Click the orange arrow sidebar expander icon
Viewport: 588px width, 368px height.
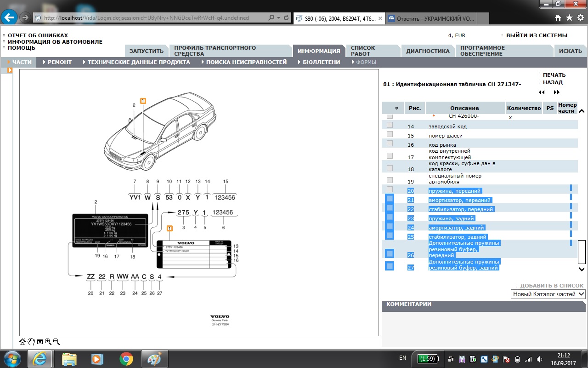pyautogui.click(x=10, y=70)
